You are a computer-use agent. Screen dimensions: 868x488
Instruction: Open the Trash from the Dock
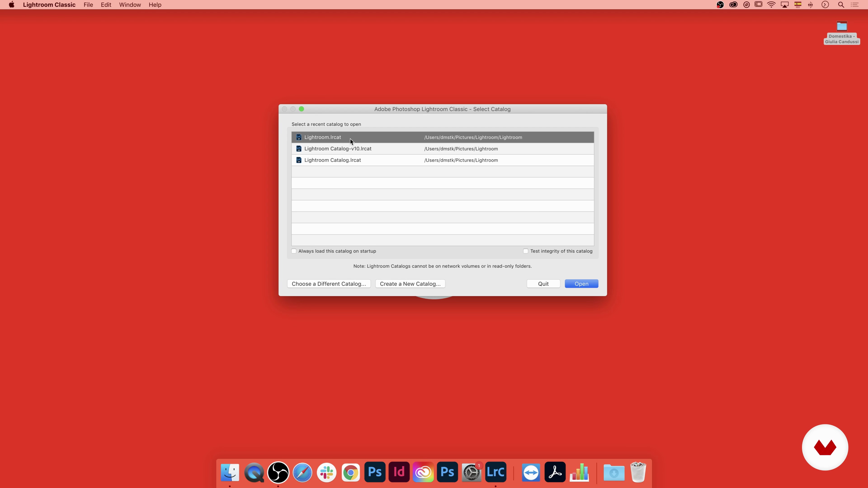(x=638, y=472)
